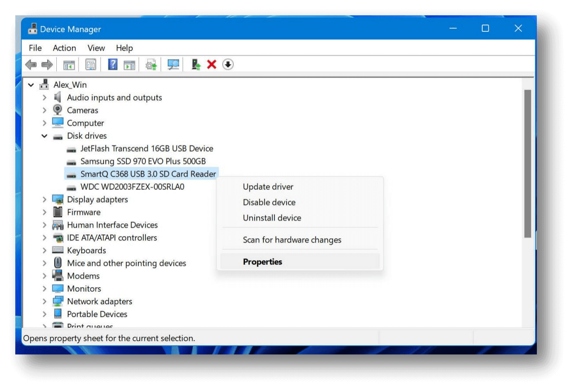Click the Properties toolbar icon
The image size is (574, 392).
pyautogui.click(x=91, y=64)
